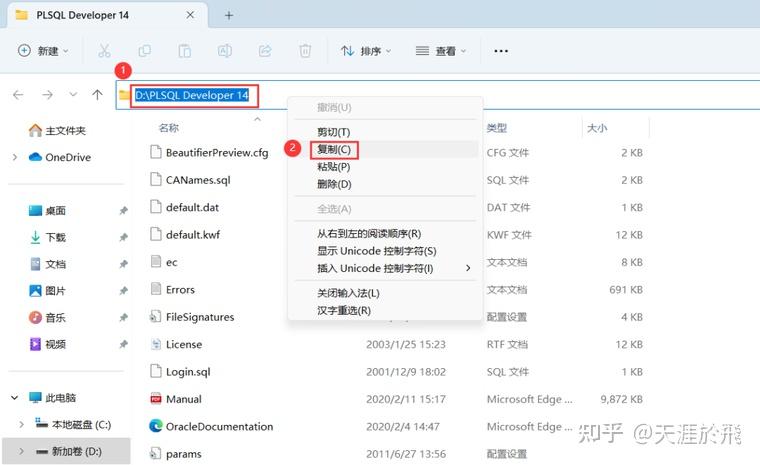
Task: Go forward with the forward arrow
Action: 47,95
